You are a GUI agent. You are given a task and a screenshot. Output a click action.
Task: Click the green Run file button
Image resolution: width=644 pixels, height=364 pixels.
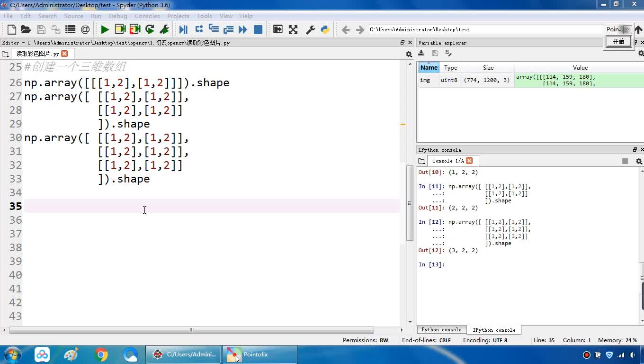point(105,29)
